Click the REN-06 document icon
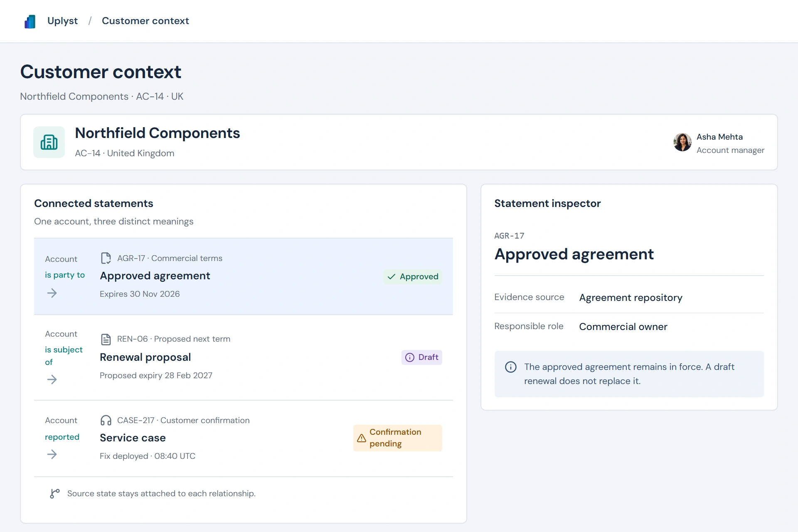The width and height of the screenshot is (798, 532). click(x=106, y=339)
